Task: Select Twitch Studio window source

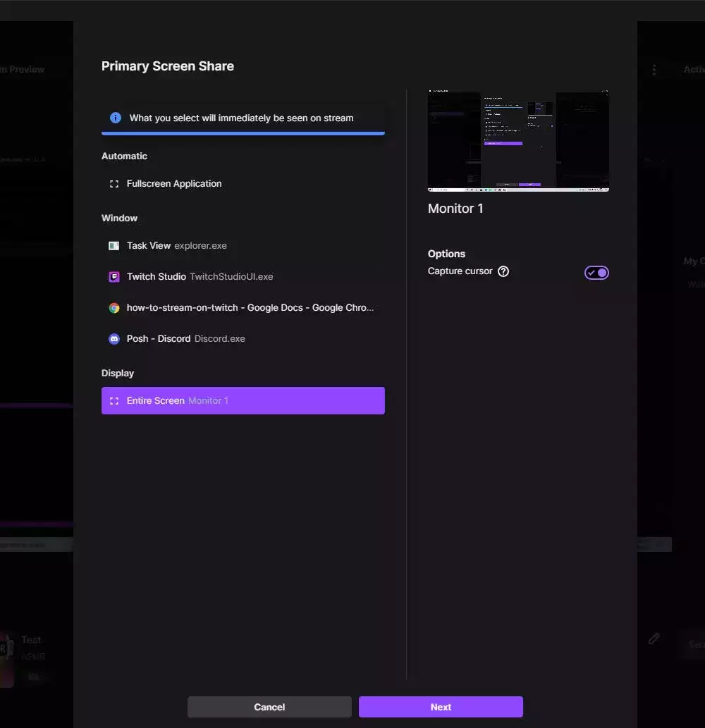Action: tap(243, 277)
